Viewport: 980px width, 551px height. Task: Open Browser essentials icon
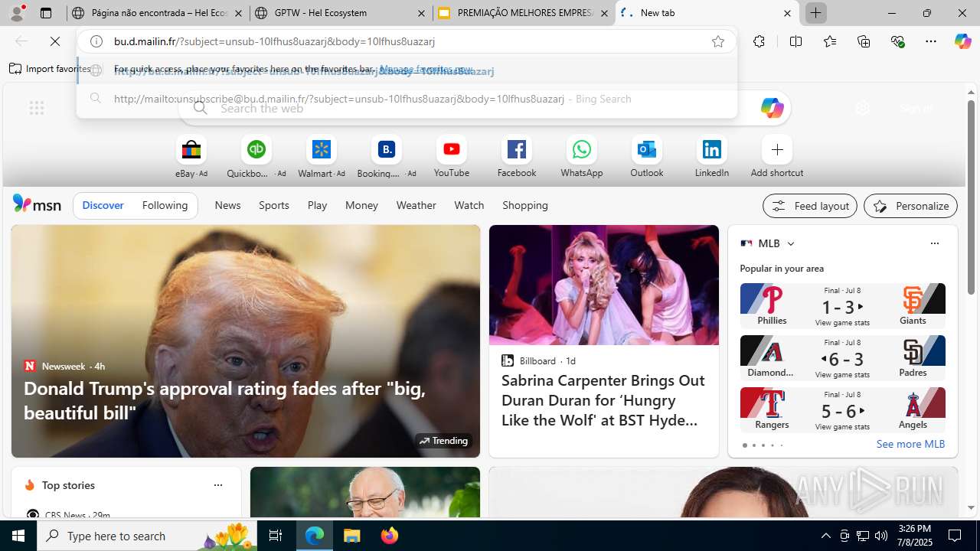(897, 41)
